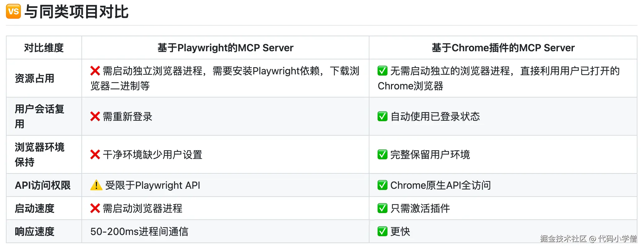The image size is (644, 250).
Task: Click the 与同类项目对比 heading text
Action: coord(76,12)
